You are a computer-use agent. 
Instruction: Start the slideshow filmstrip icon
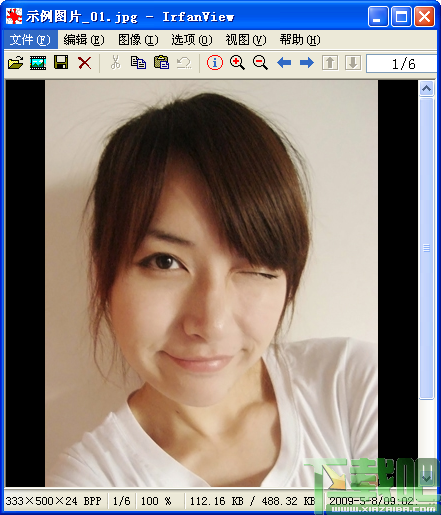click(x=38, y=63)
